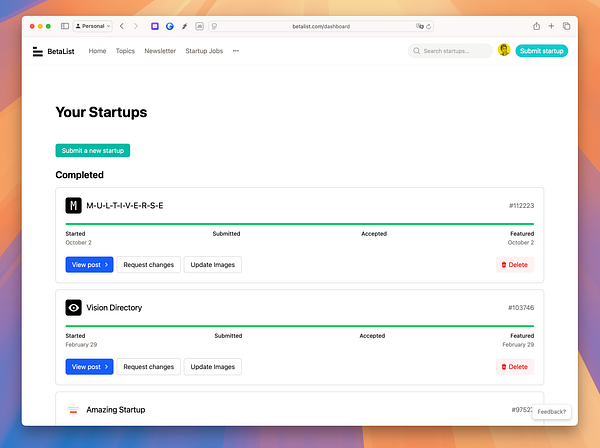Open the Startup Jobs nav item
Image resolution: width=600 pixels, height=448 pixels.
pyautogui.click(x=204, y=51)
